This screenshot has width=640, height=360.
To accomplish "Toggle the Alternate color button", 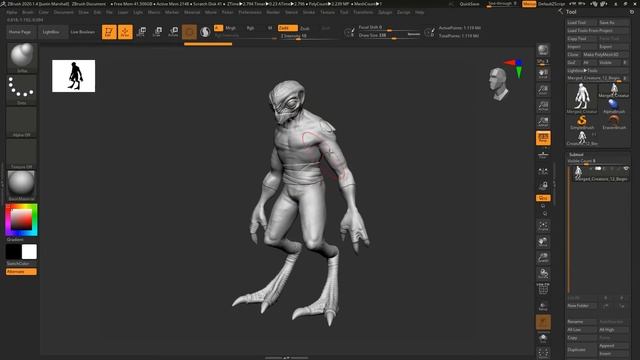I will [x=21, y=272].
